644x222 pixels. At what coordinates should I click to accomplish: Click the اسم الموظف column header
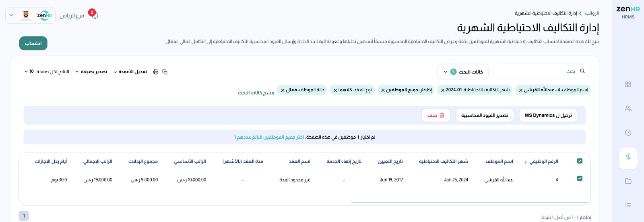pos(499,161)
